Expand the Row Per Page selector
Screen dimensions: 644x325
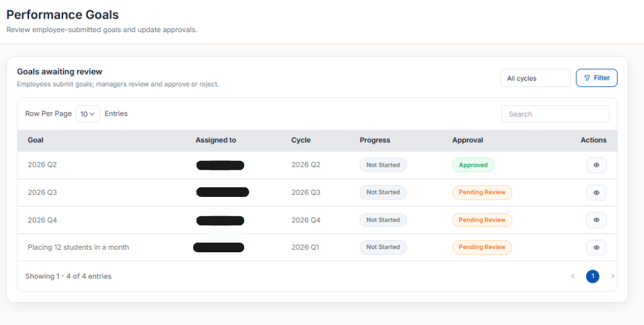pos(88,114)
